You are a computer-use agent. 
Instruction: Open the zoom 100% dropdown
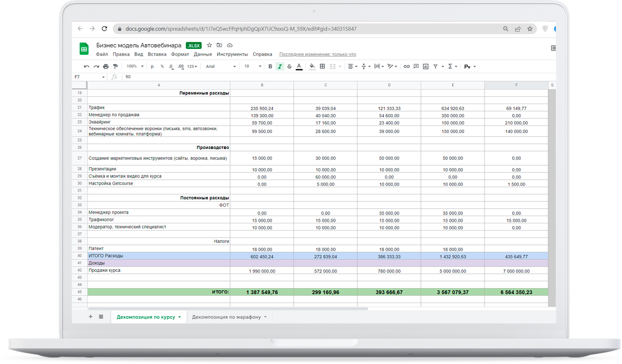coord(135,67)
